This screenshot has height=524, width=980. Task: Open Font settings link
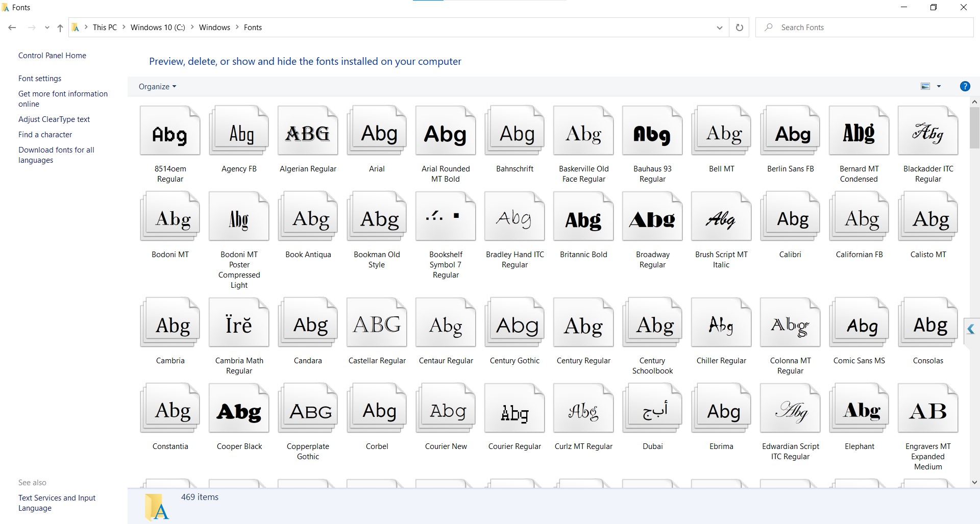tap(40, 79)
